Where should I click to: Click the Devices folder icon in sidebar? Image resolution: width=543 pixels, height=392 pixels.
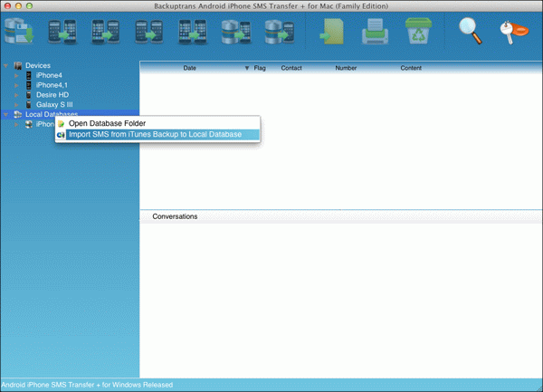point(18,65)
